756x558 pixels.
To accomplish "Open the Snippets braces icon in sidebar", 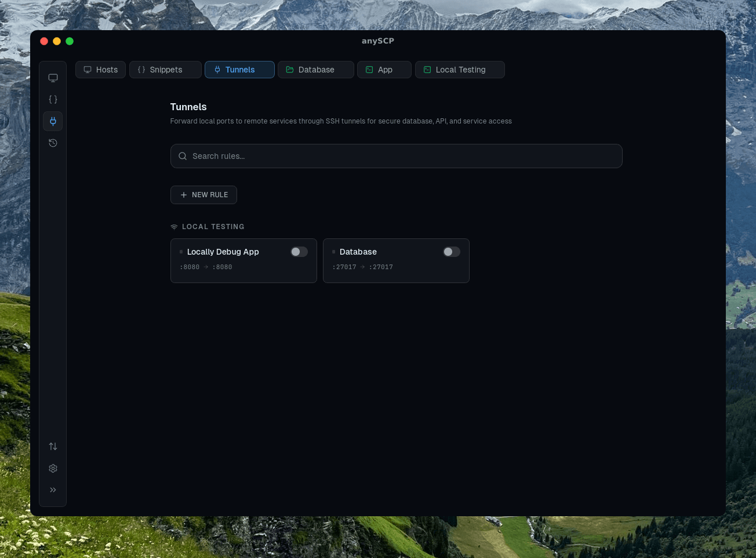I will [x=53, y=100].
